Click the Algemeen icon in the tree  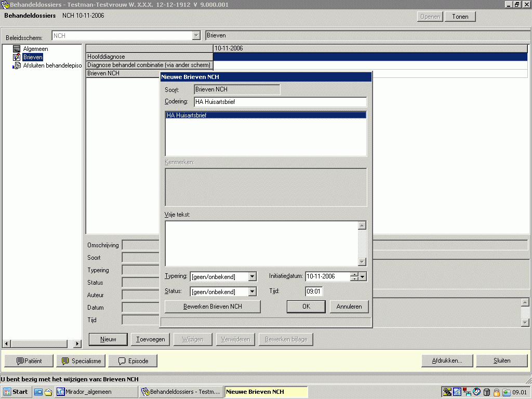point(17,49)
